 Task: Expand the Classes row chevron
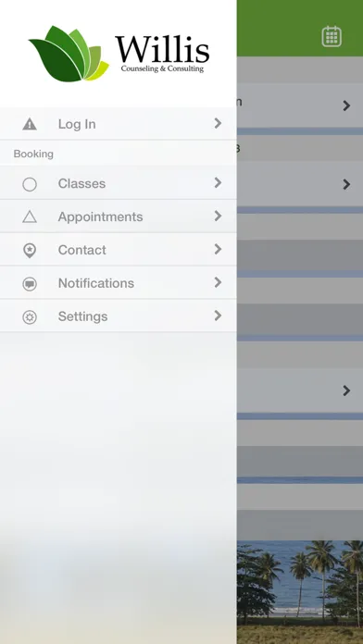[x=218, y=182]
